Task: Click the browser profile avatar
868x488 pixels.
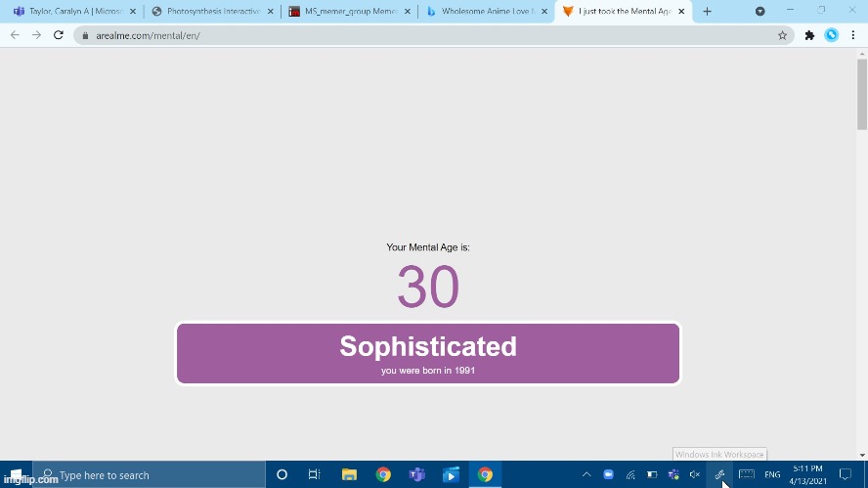Action: tap(832, 35)
